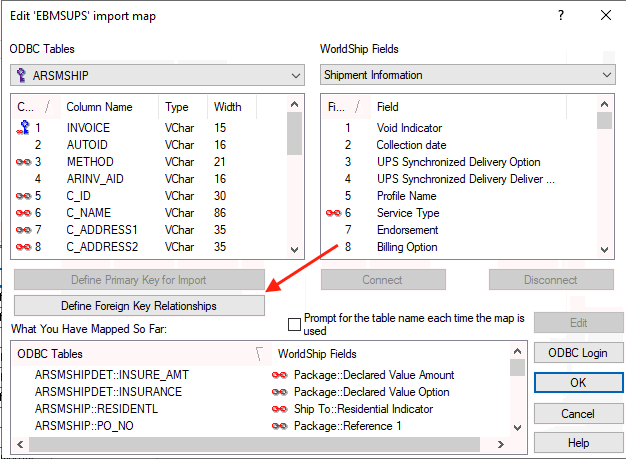Click the link icon beside Service Type field
The height and width of the screenshot is (459, 626).
333,213
